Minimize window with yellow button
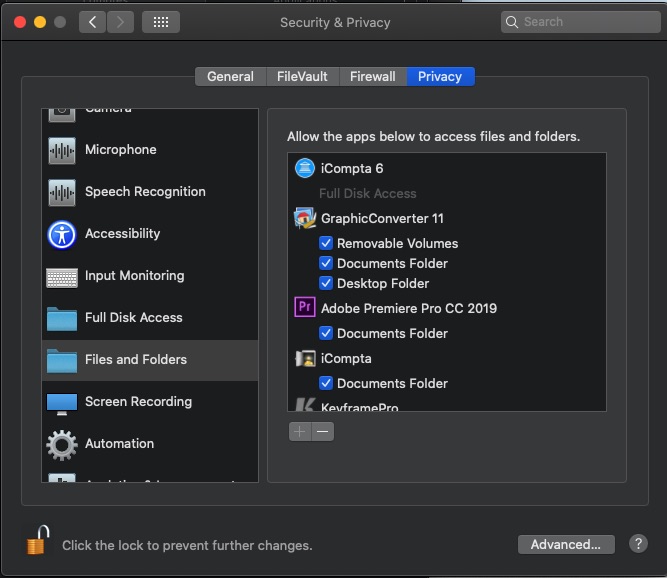Image resolution: width=667 pixels, height=578 pixels. (40, 22)
